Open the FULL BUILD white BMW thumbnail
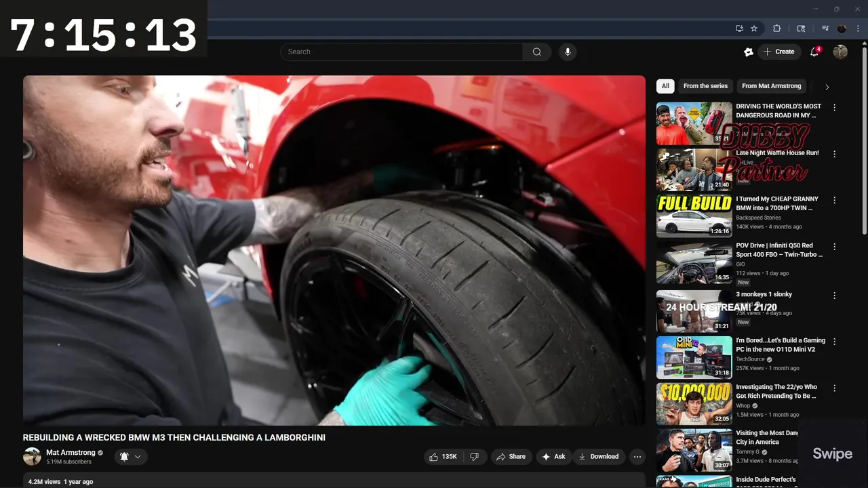This screenshot has height=488, width=868. (x=694, y=216)
